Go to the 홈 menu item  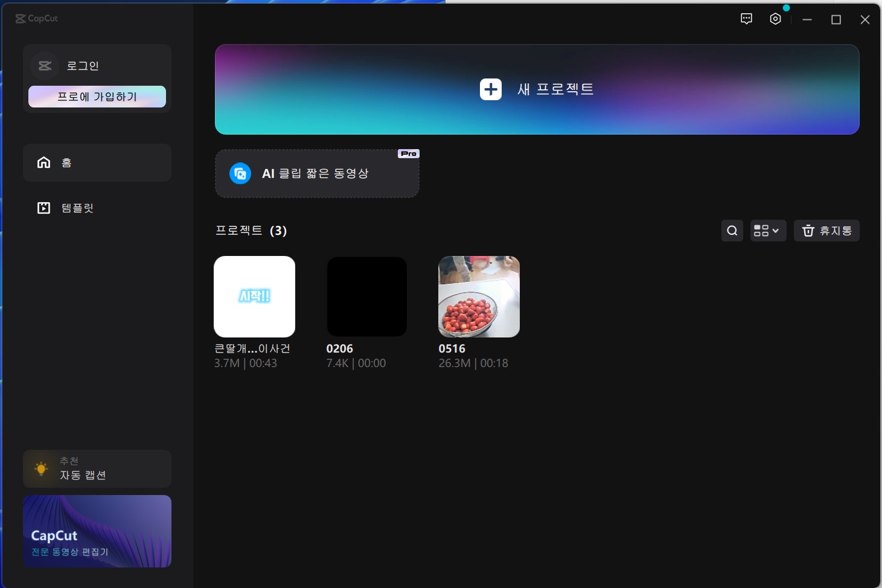coord(97,162)
